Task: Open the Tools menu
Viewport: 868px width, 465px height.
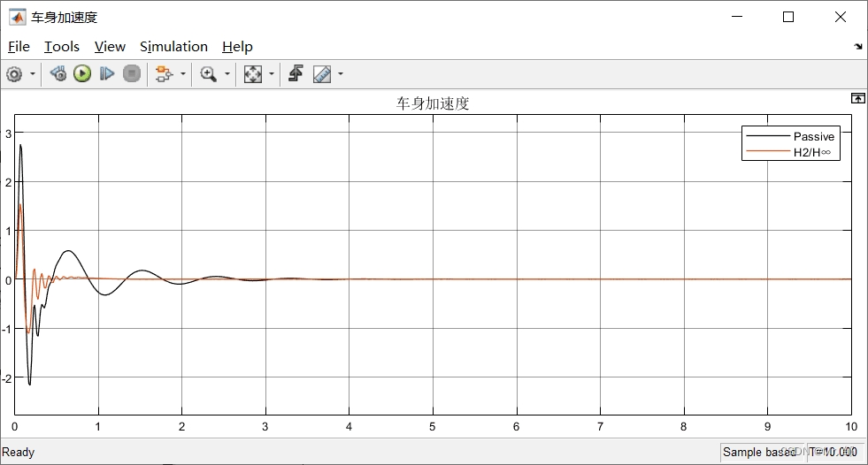Action: tap(61, 47)
